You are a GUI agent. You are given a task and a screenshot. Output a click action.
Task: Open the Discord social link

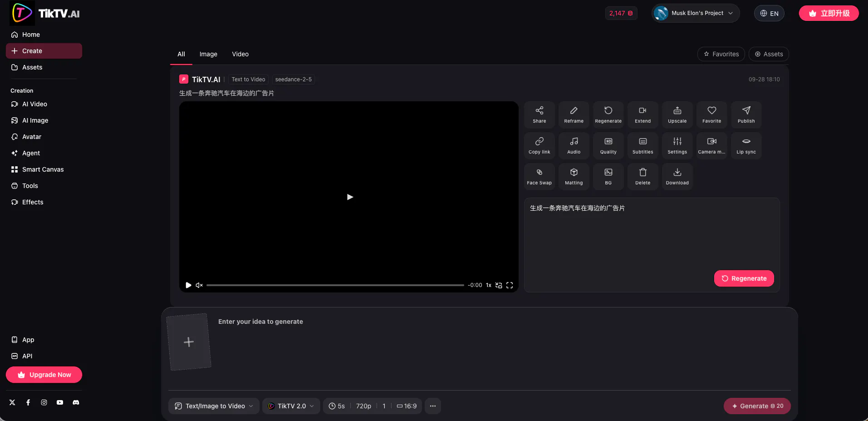click(x=76, y=402)
